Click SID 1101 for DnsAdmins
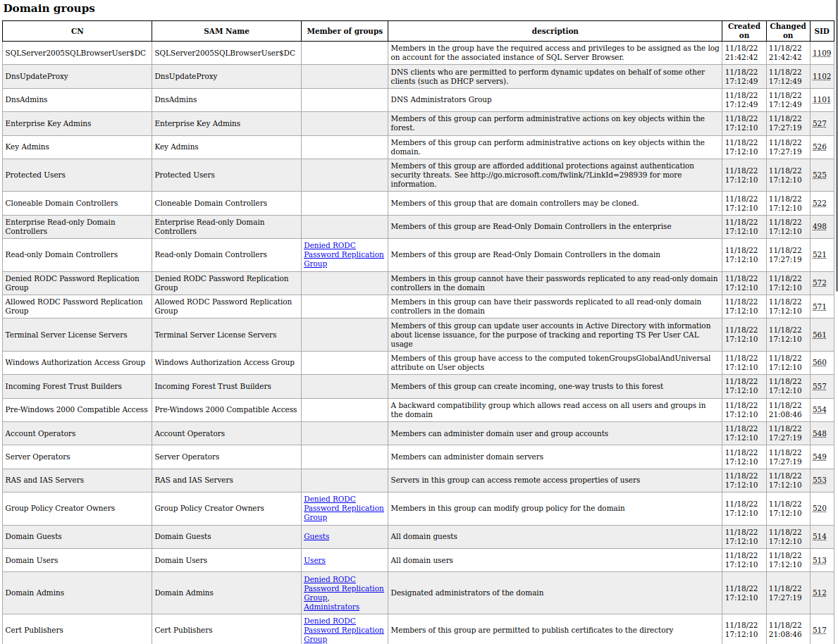The image size is (838, 644). point(821,100)
